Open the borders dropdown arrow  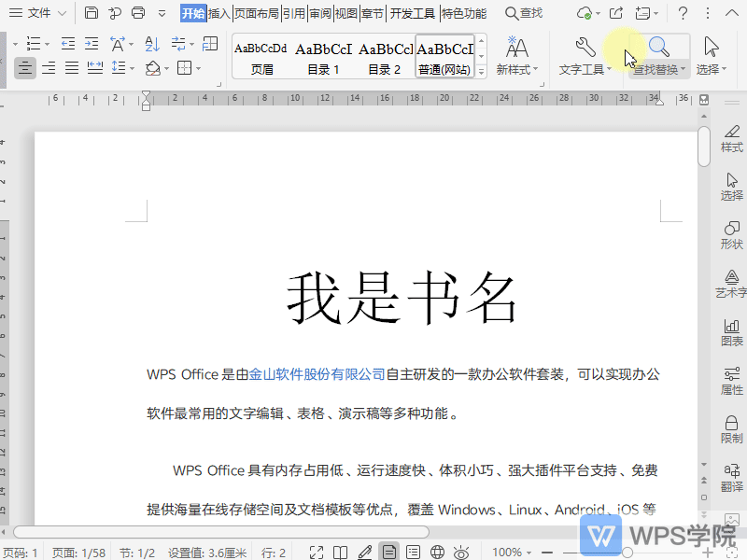[x=198, y=68]
